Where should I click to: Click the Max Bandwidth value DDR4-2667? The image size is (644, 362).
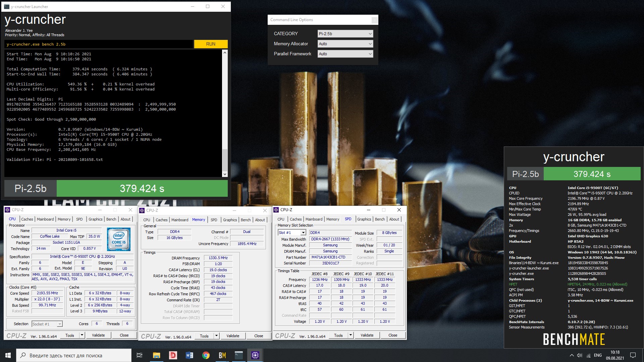[330, 239]
